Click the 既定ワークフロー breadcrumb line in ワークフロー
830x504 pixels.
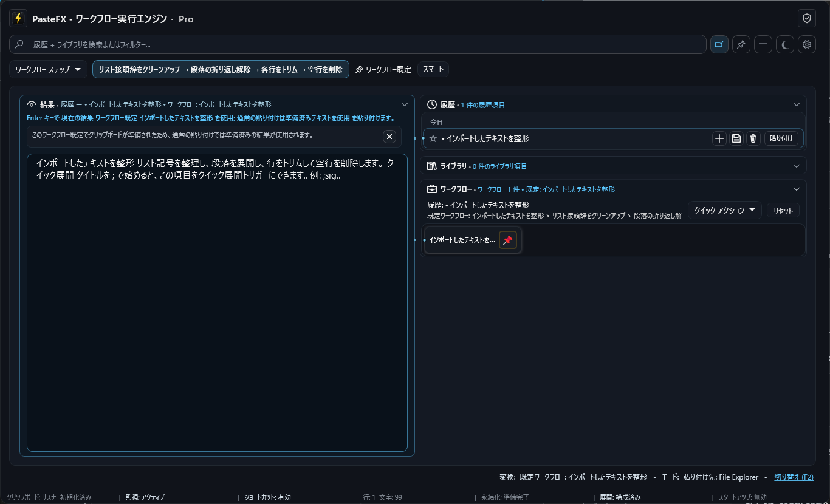click(554, 216)
